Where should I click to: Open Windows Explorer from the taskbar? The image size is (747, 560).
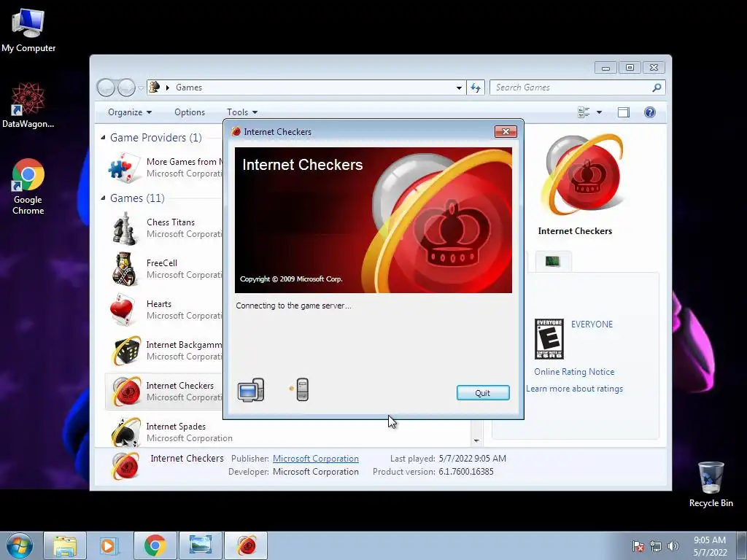pos(65,545)
